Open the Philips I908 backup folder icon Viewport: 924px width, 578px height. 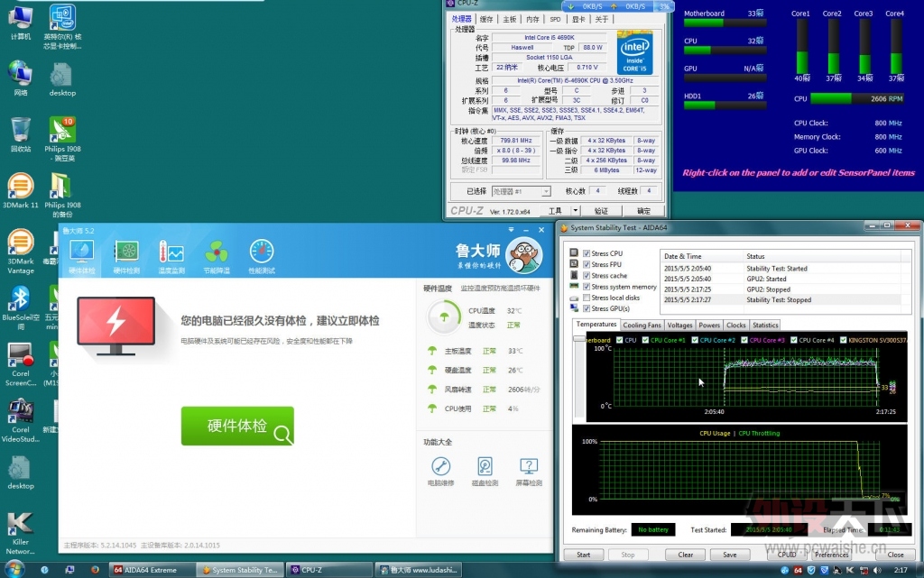[62, 195]
